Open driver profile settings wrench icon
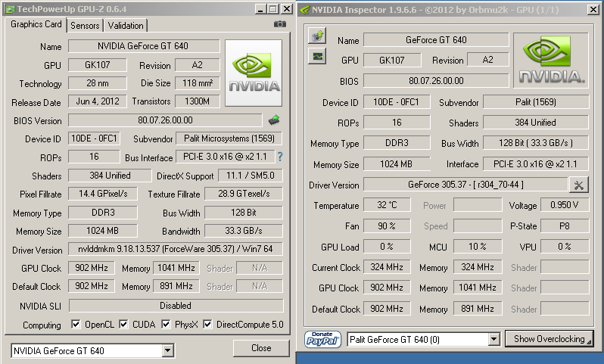 [578, 185]
